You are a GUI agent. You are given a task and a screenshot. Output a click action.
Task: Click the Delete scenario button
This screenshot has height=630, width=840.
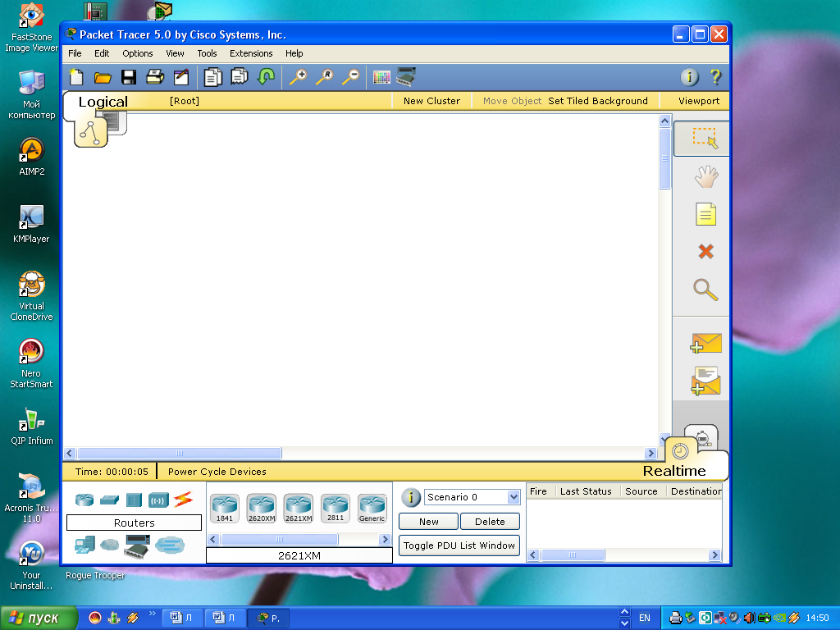click(490, 521)
